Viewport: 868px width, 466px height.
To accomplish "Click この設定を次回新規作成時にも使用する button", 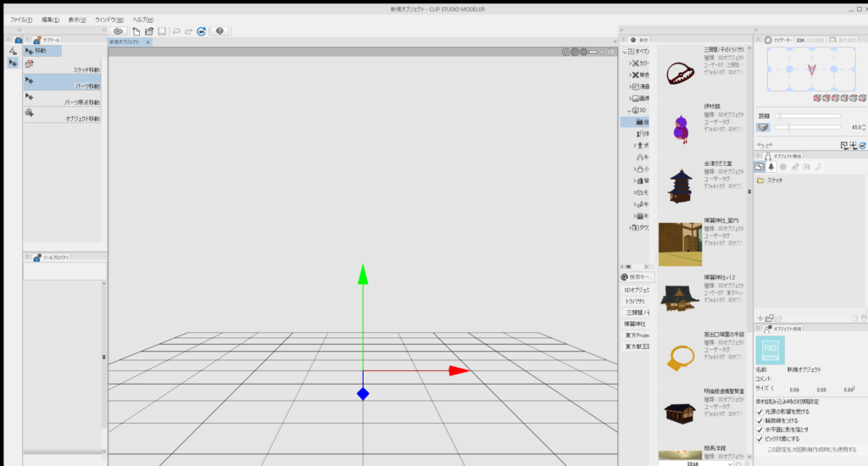I will pos(811,450).
